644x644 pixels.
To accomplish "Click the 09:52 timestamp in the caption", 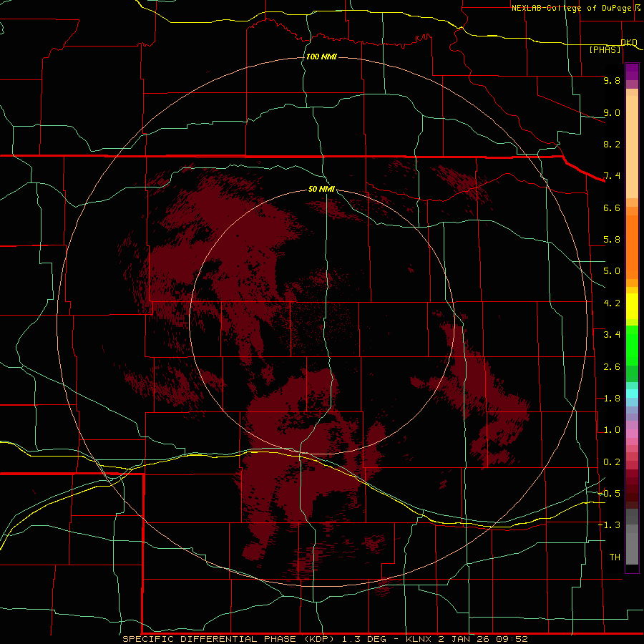I will point(512,639).
